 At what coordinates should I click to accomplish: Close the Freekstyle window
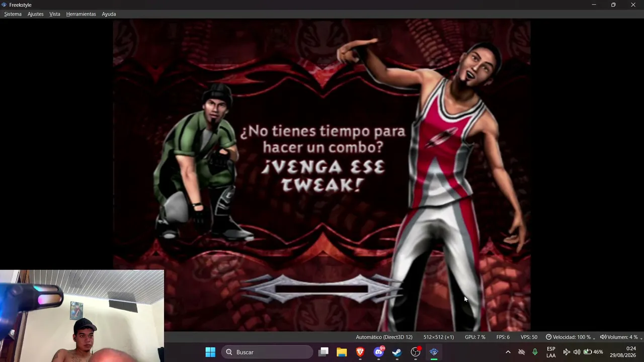[633, 5]
